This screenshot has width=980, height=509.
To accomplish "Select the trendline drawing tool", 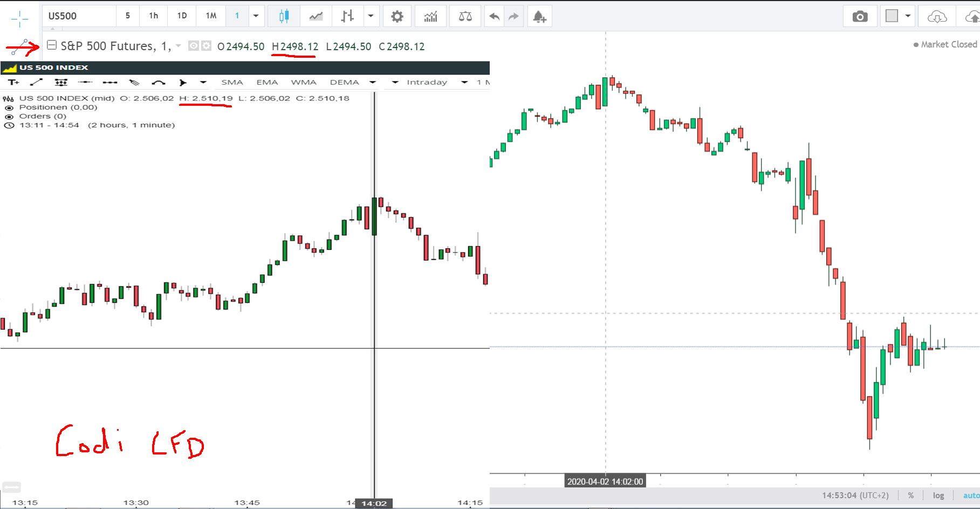I will [36, 82].
